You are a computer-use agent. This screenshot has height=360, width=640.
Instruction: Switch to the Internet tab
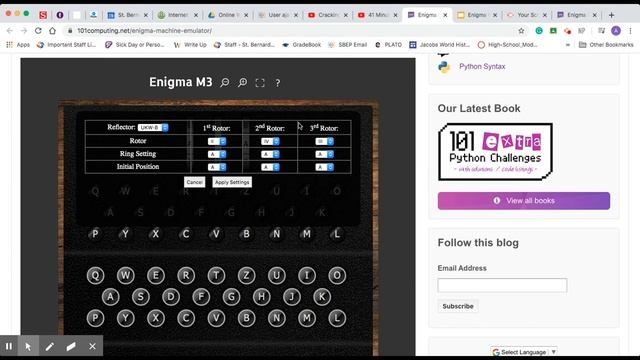coord(178,15)
